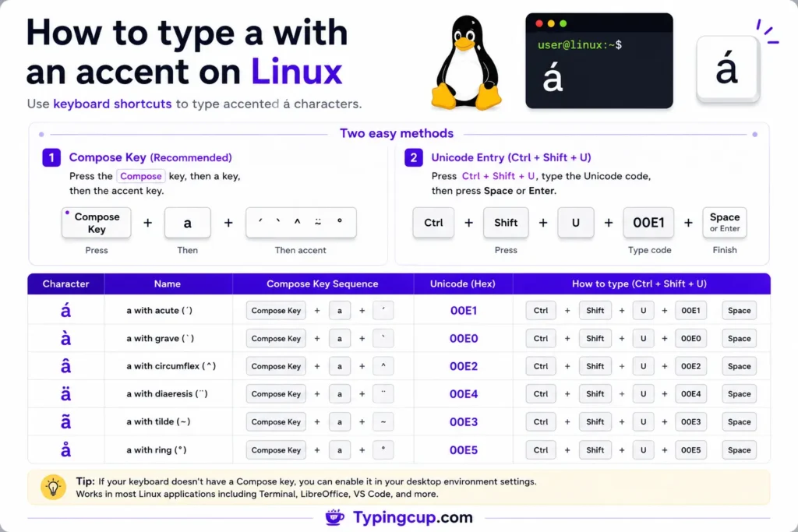
Task: Click the accent marks keycap in method 1
Action: pyautogui.click(x=301, y=223)
